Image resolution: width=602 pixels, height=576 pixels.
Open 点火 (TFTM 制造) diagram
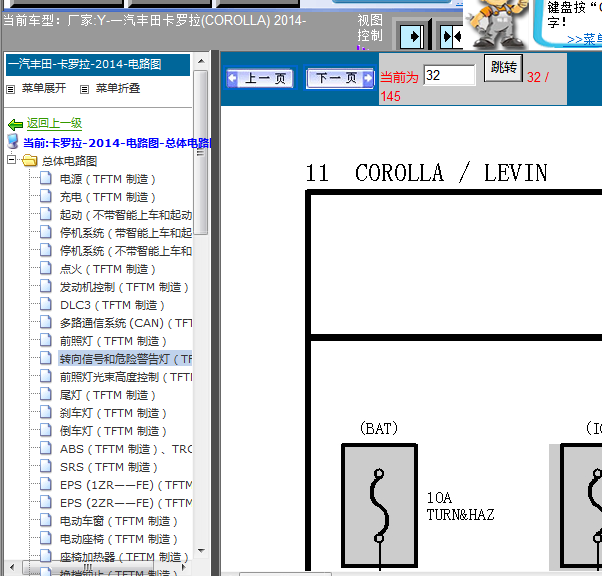tap(108, 269)
